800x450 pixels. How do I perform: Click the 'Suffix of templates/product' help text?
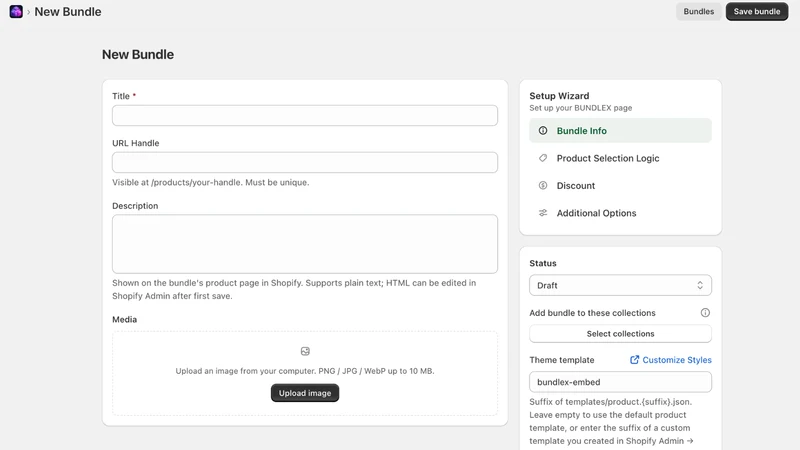pos(611,421)
